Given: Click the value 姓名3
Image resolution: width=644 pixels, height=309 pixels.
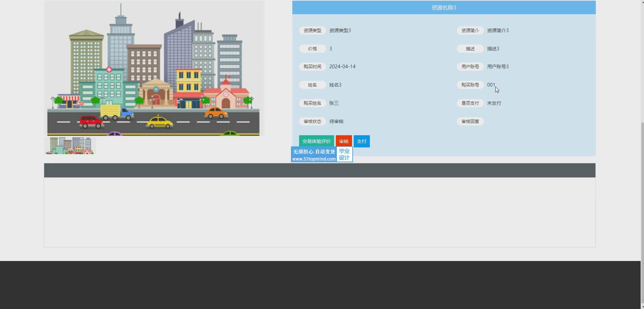Looking at the screenshot, I should point(335,85).
